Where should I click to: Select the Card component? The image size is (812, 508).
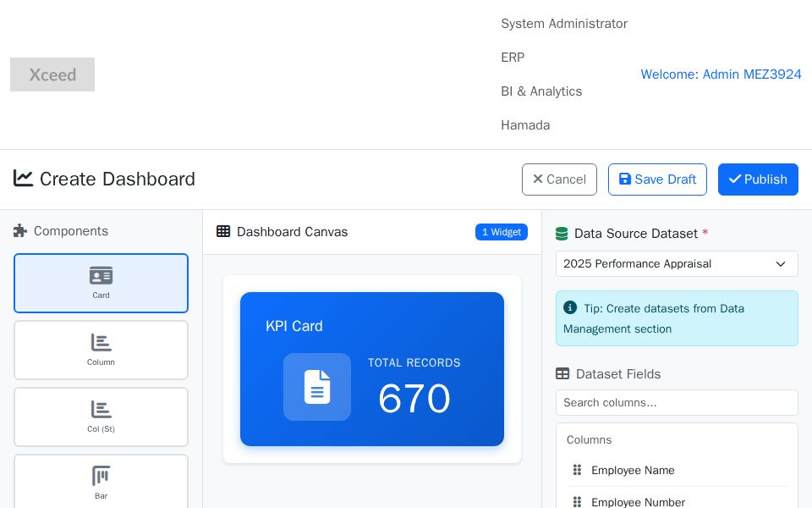tap(101, 283)
